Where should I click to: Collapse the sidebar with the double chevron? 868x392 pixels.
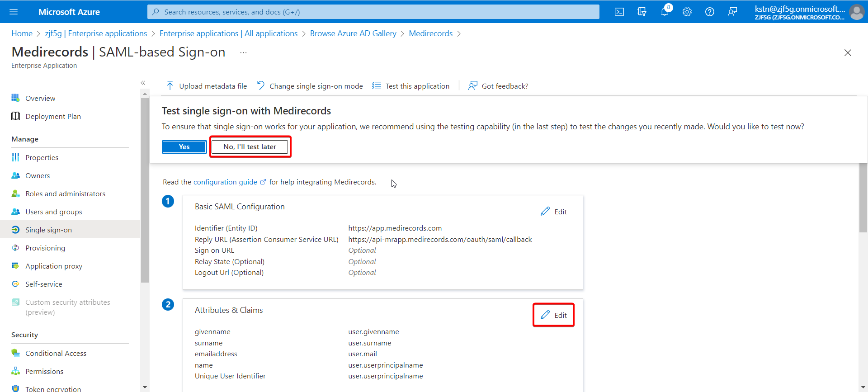point(143,83)
